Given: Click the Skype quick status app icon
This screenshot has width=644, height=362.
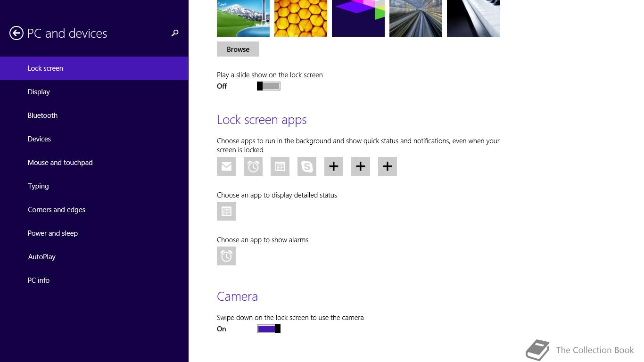Looking at the screenshot, I should (307, 166).
